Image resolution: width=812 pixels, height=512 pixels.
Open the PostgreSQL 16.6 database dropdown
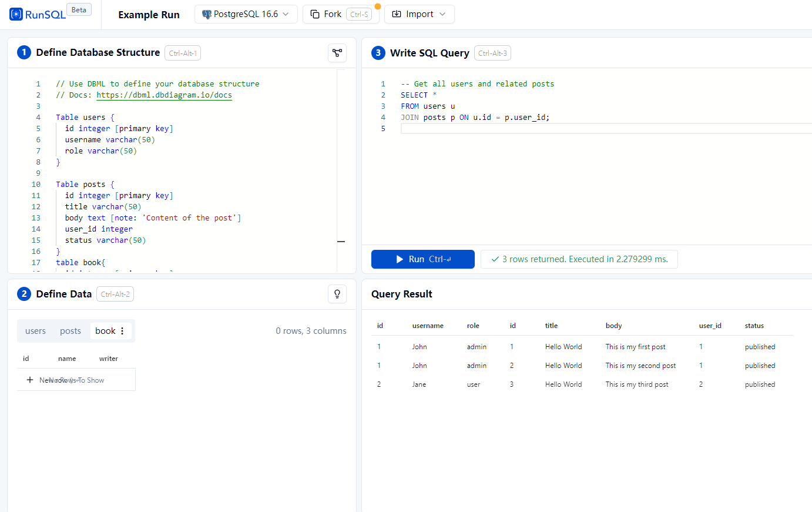(246, 14)
